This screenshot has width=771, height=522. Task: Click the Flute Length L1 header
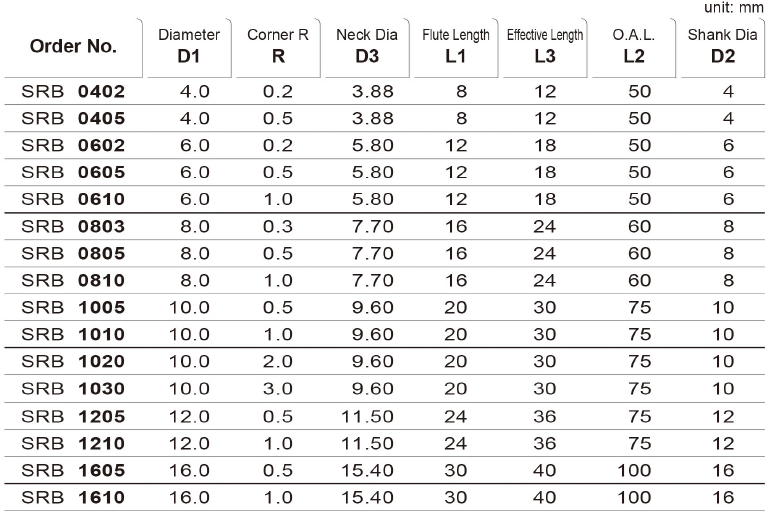point(456,46)
